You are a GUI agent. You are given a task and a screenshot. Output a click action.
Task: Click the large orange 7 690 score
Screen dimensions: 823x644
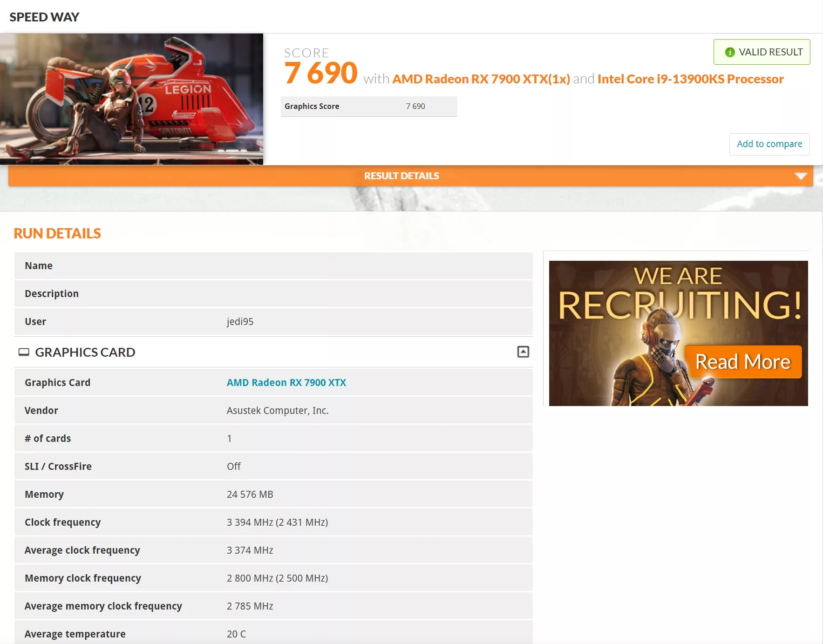point(320,73)
